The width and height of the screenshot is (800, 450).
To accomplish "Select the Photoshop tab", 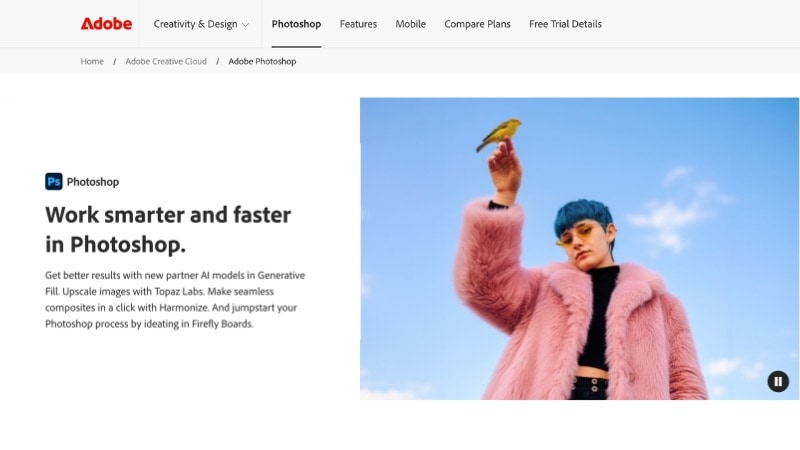I will pyautogui.click(x=296, y=24).
